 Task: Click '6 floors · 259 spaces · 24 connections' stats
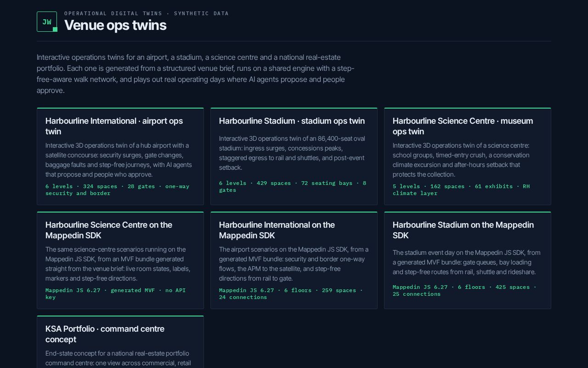(291, 293)
